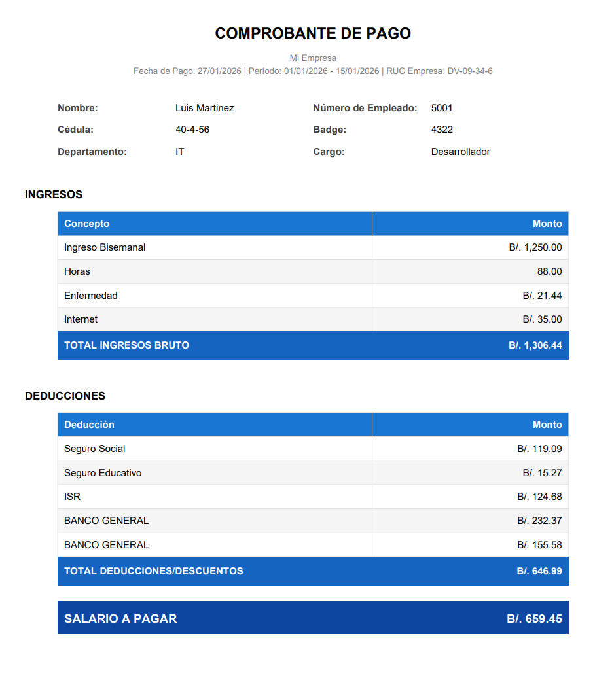Select the Badge value 4322
Image resolution: width=612 pixels, height=700 pixels.
click(442, 130)
